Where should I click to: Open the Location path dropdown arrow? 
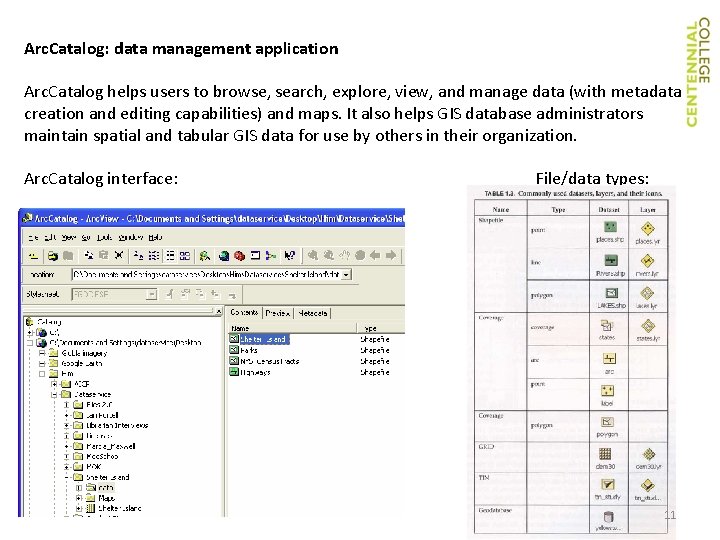347,275
